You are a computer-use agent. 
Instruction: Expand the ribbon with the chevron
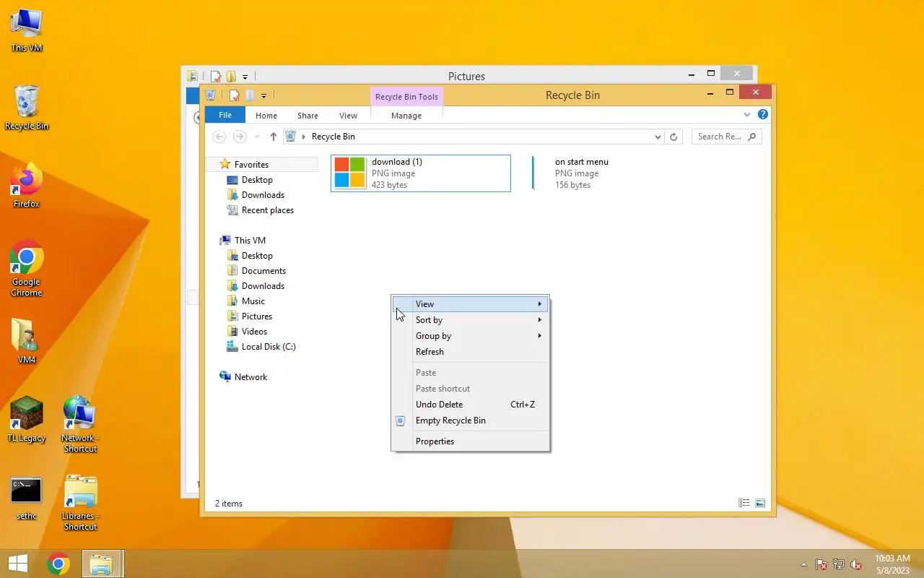click(747, 114)
